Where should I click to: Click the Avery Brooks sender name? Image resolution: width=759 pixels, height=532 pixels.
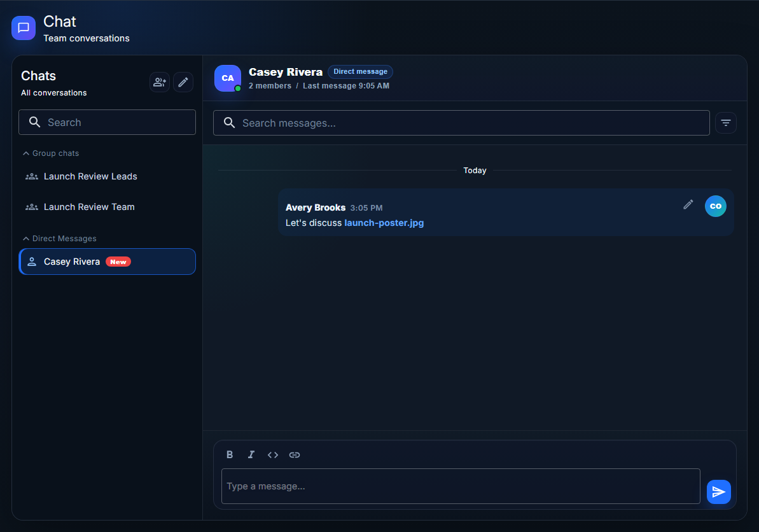[316, 207]
